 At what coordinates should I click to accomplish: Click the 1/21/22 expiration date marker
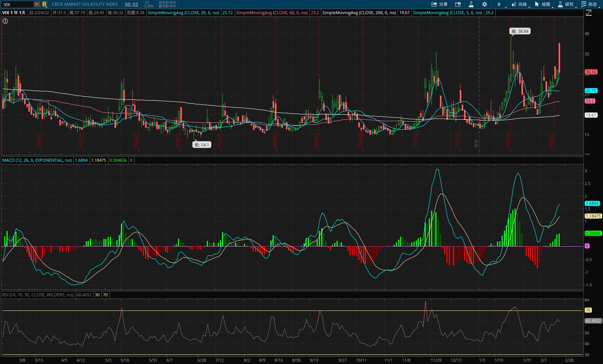pos(508,140)
